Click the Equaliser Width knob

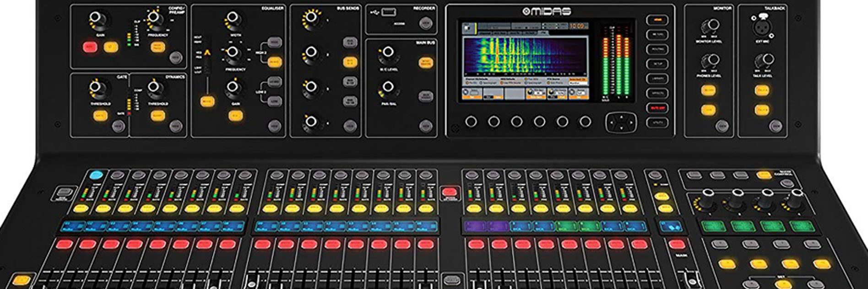tap(233, 19)
